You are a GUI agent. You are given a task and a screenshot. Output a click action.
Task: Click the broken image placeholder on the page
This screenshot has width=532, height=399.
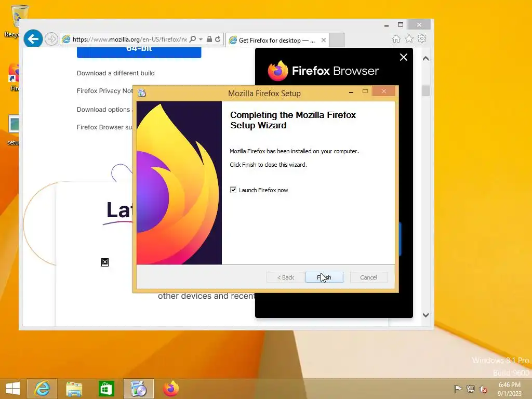click(x=105, y=262)
